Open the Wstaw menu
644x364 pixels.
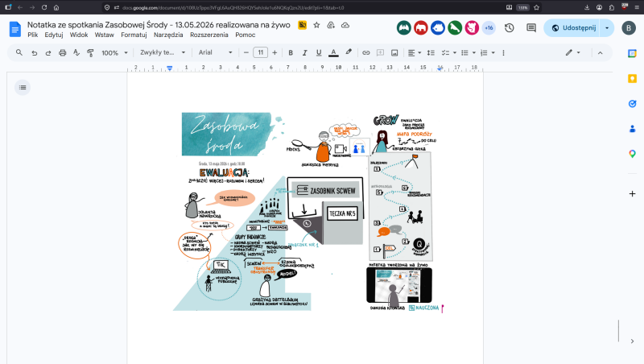(x=105, y=35)
